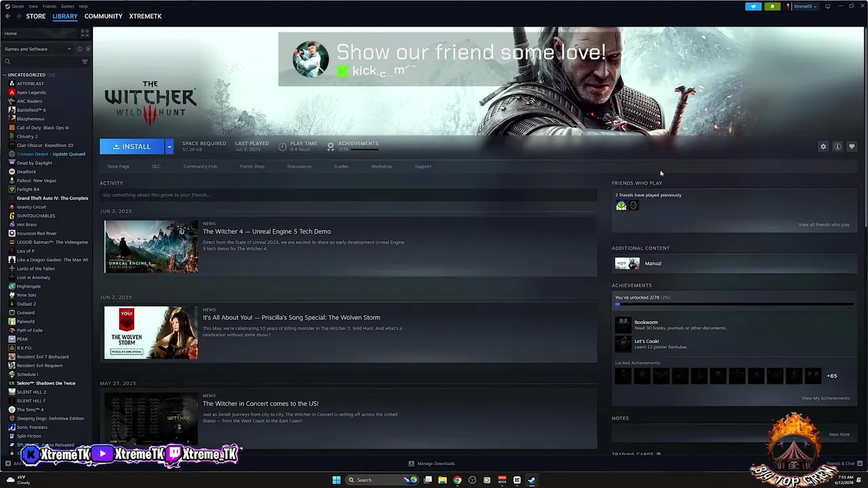Select Sekiro: Shadows Die Twice in library

tap(45, 383)
